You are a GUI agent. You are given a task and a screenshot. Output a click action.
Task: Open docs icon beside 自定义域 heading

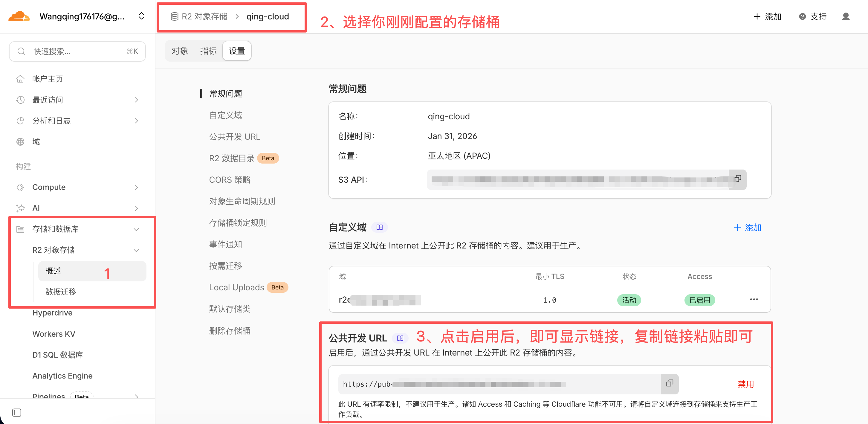[379, 228]
